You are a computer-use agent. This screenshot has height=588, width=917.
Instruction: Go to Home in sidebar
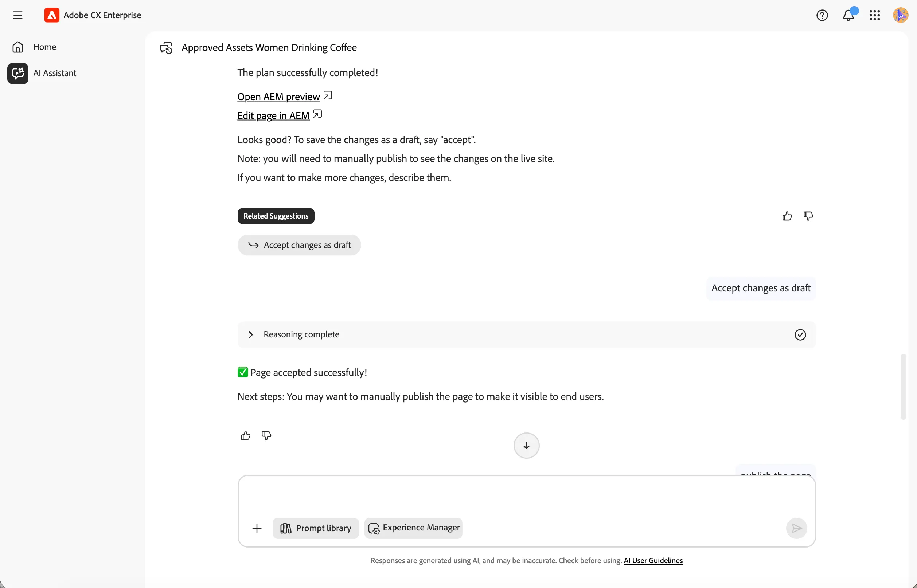pyautogui.click(x=34, y=47)
